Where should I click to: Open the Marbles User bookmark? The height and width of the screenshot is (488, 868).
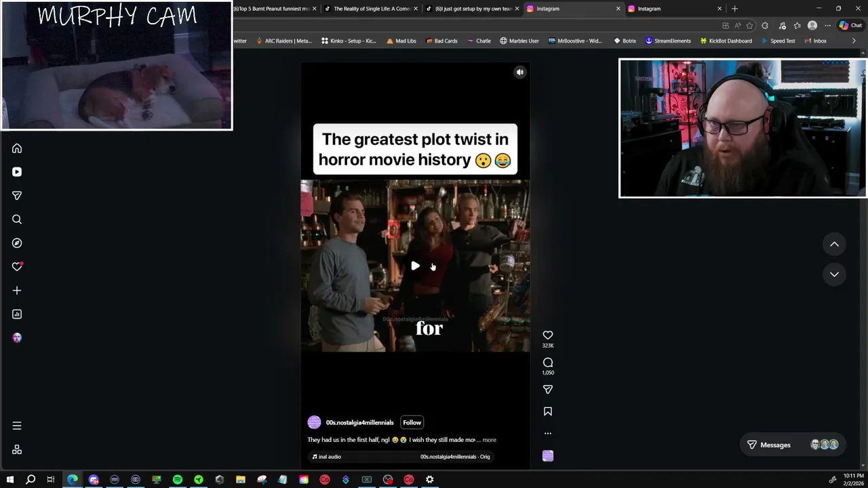[x=519, y=41]
